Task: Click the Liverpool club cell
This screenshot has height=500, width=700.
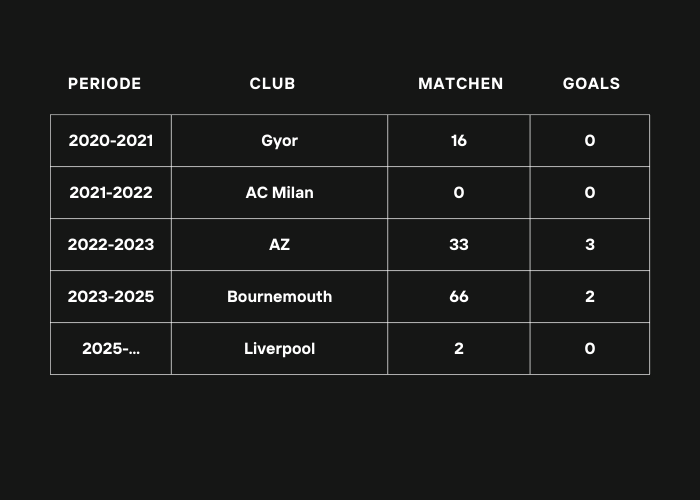Action: [x=279, y=349]
